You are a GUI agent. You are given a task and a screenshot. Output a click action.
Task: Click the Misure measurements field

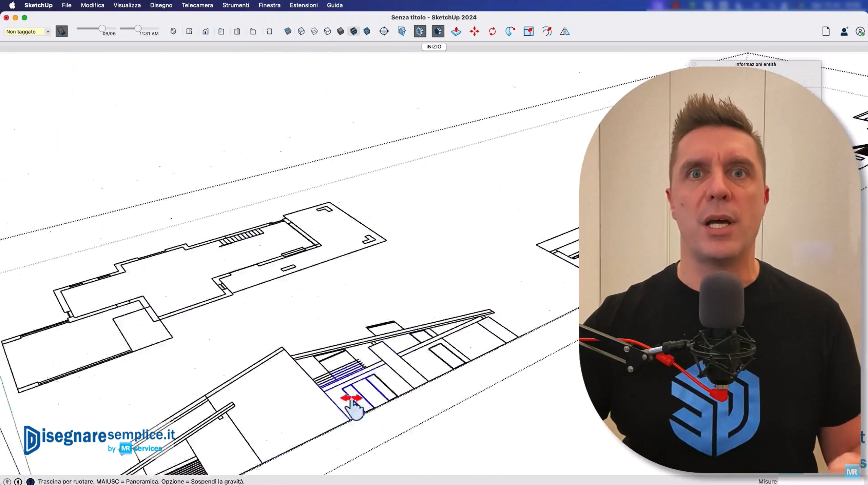pos(823,481)
